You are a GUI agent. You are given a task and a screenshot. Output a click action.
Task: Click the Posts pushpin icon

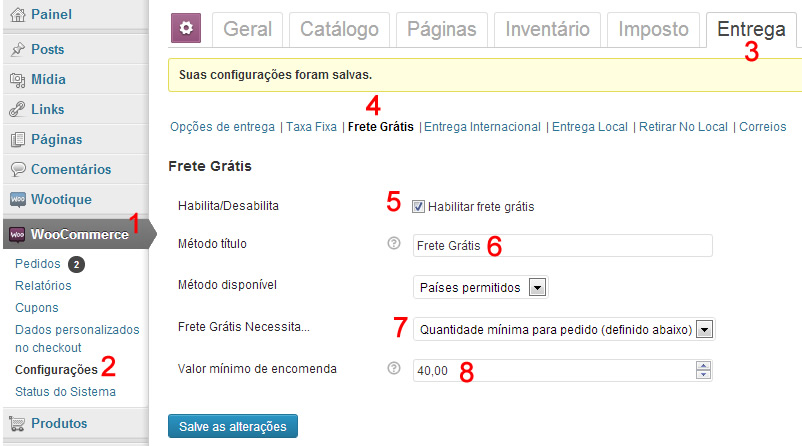coord(18,50)
